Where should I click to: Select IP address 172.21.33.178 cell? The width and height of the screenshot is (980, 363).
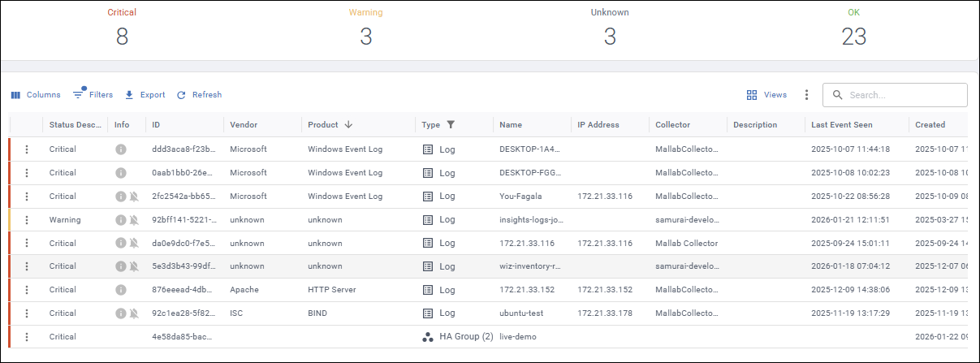pos(605,313)
